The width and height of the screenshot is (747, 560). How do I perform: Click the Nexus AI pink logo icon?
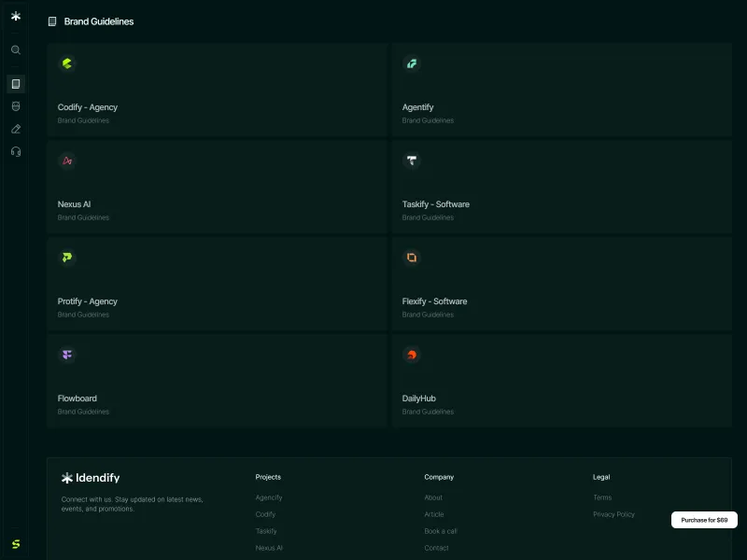(x=67, y=161)
